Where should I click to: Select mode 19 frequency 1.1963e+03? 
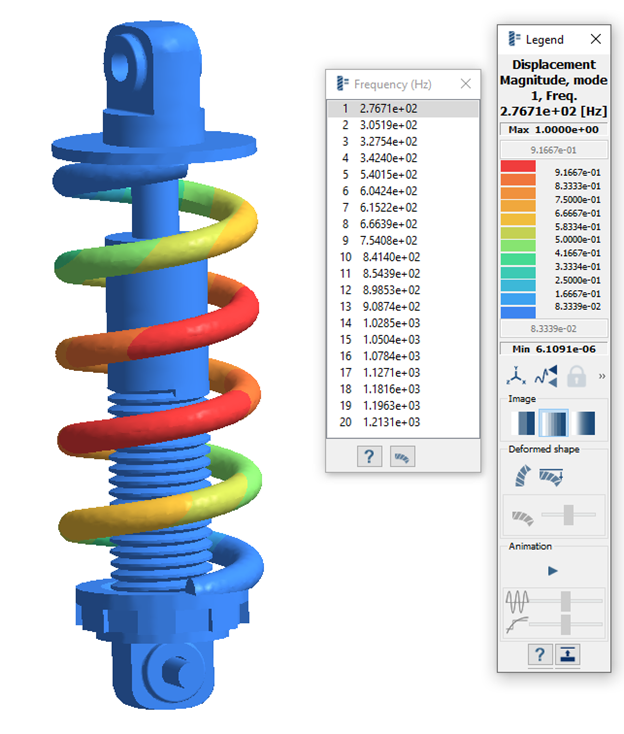[x=403, y=405]
